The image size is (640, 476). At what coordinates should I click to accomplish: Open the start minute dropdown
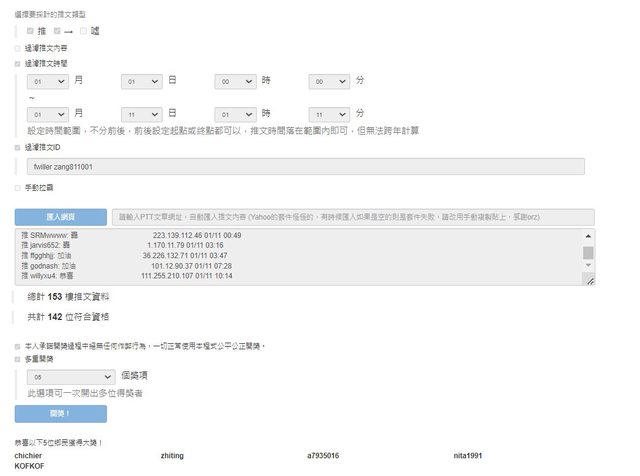[329, 82]
